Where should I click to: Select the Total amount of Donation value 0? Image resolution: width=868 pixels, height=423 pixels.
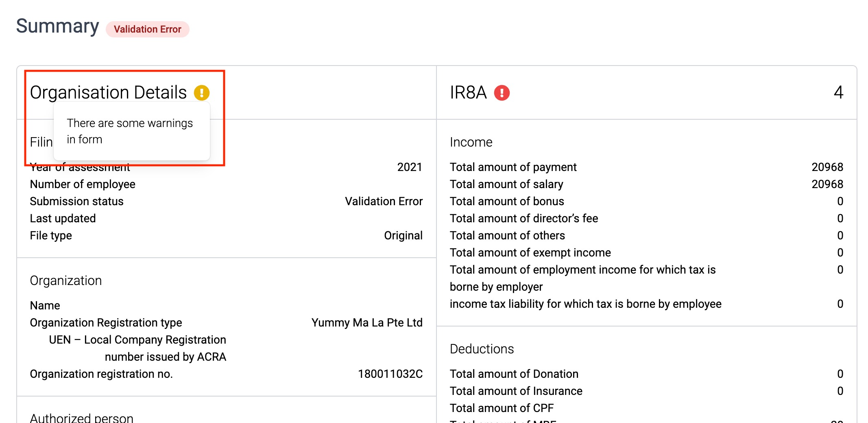[x=840, y=374]
